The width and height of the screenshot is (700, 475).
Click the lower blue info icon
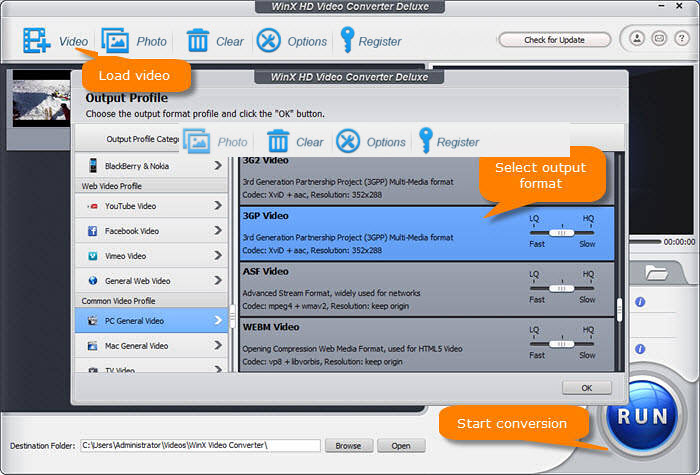point(640,349)
